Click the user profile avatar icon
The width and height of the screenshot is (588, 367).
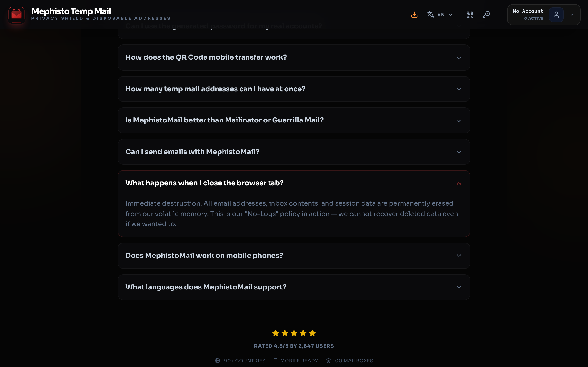coord(556,15)
